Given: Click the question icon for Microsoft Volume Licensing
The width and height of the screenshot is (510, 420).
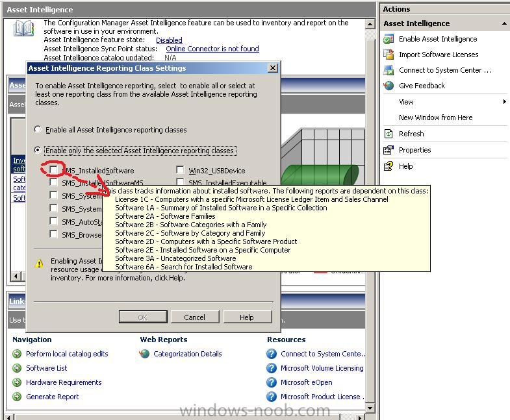Looking at the screenshot, I should [x=272, y=368].
